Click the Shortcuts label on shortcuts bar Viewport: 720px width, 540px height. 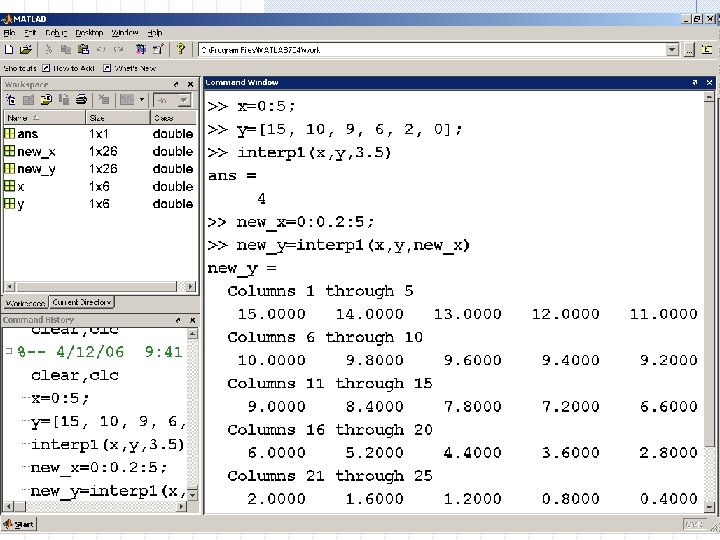tap(20, 68)
